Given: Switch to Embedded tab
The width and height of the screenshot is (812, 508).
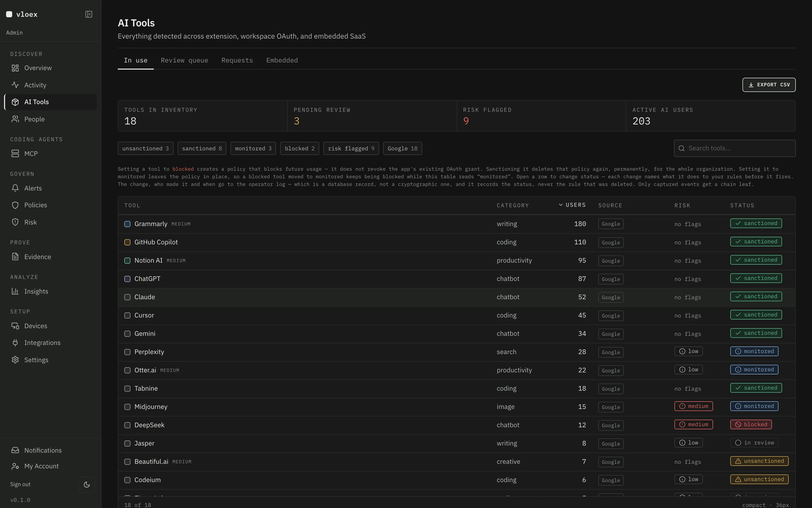Looking at the screenshot, I should click(x=282, y=60).
